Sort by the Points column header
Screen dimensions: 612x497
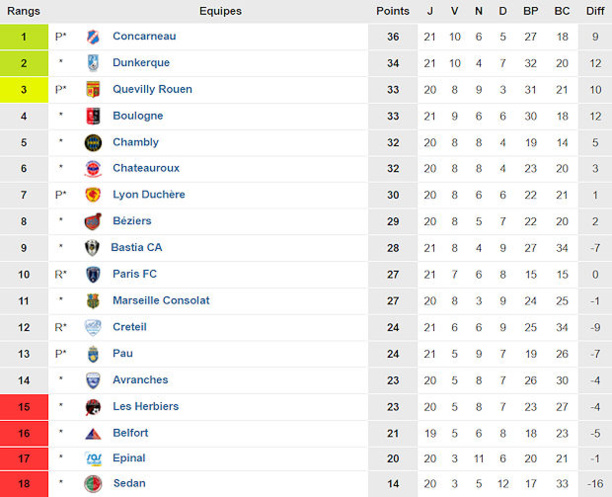(x=393, y=11)
